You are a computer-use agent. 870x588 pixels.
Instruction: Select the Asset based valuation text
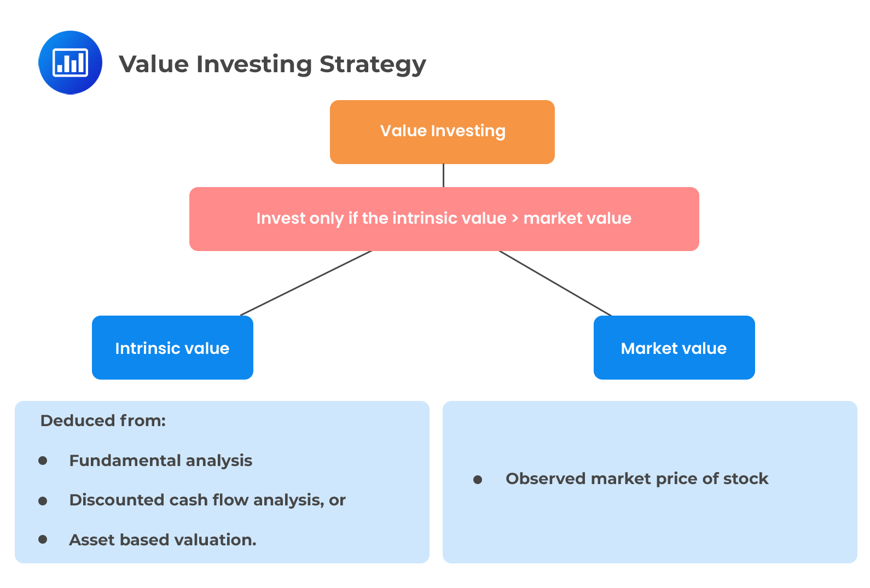click(x=163, y=540)
